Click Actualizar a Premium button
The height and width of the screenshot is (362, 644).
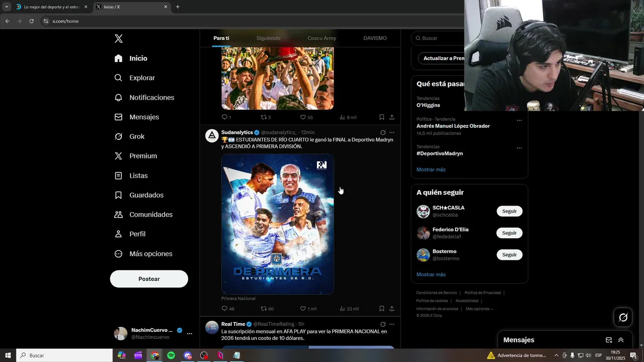coord(441,58)
